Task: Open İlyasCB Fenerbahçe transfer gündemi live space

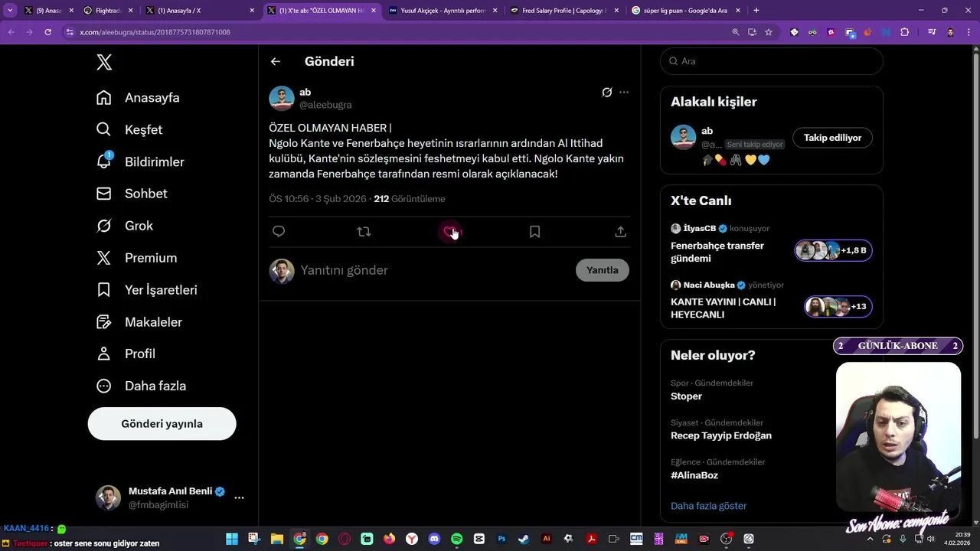Action: (771, 243)
